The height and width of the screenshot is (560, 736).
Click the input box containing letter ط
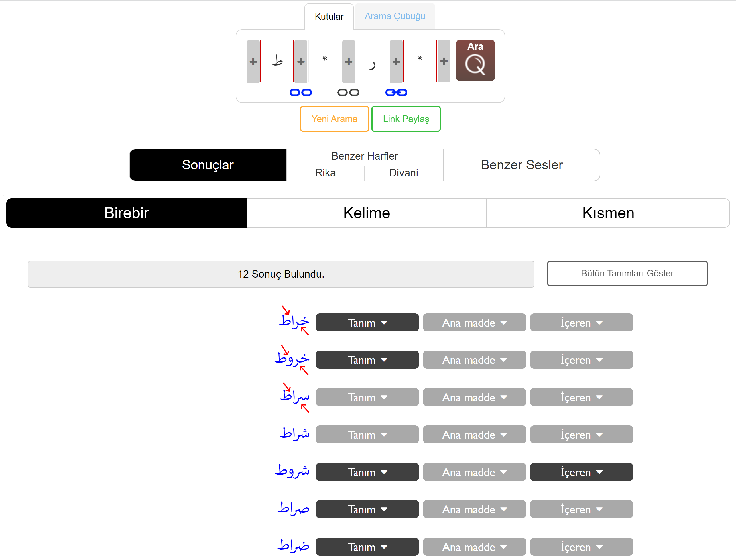[x=277, y=61]
